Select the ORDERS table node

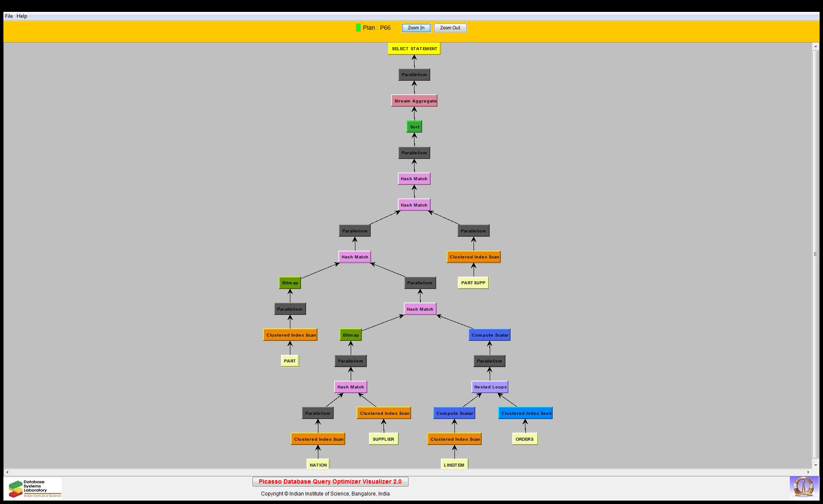pyautogui.click(x=525, y=439)
